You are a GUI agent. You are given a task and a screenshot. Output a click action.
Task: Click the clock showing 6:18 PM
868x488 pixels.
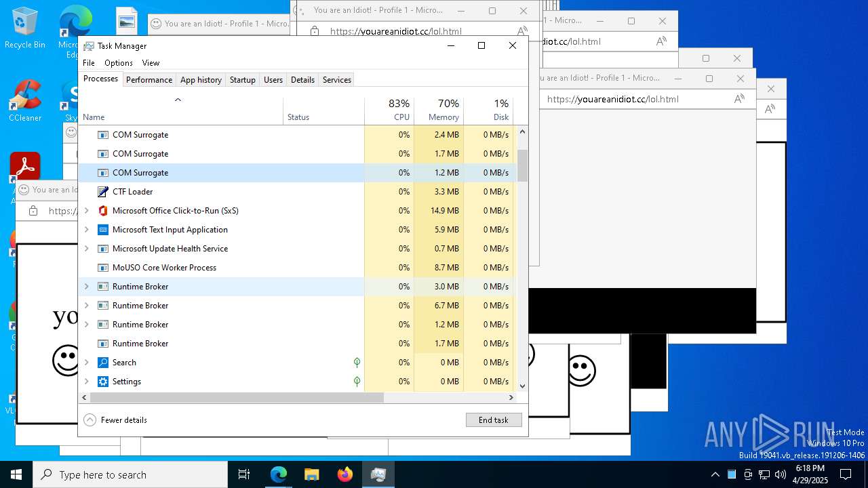tap(810, 468)
